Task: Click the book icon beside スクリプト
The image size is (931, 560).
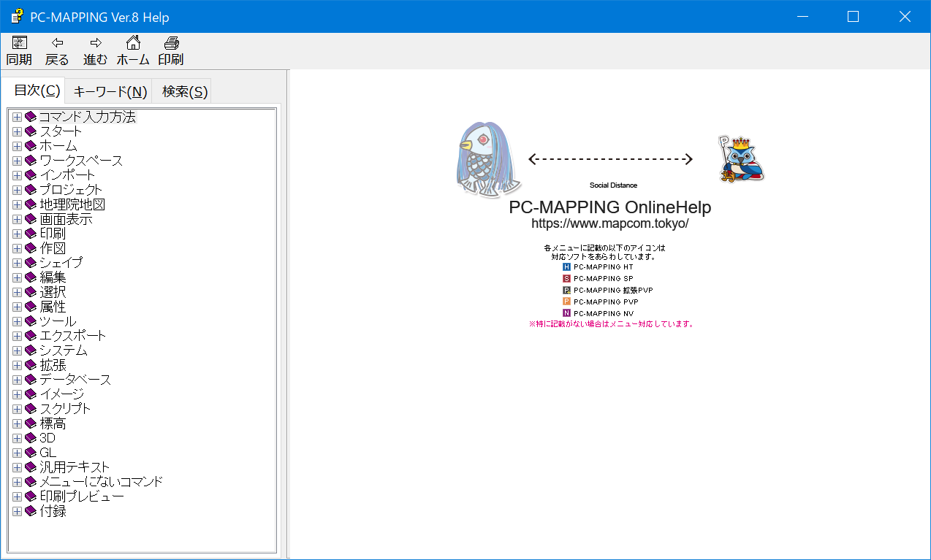Action: point(31,409)
